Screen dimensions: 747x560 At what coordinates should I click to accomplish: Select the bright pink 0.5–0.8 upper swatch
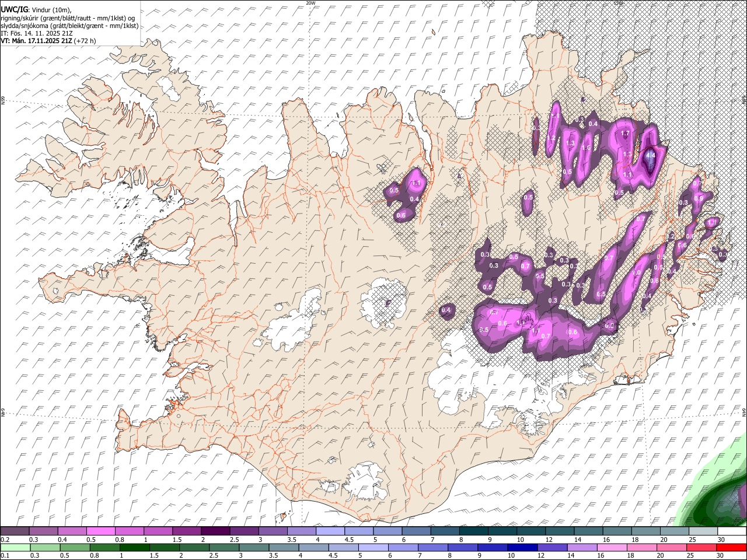[100, 531]
